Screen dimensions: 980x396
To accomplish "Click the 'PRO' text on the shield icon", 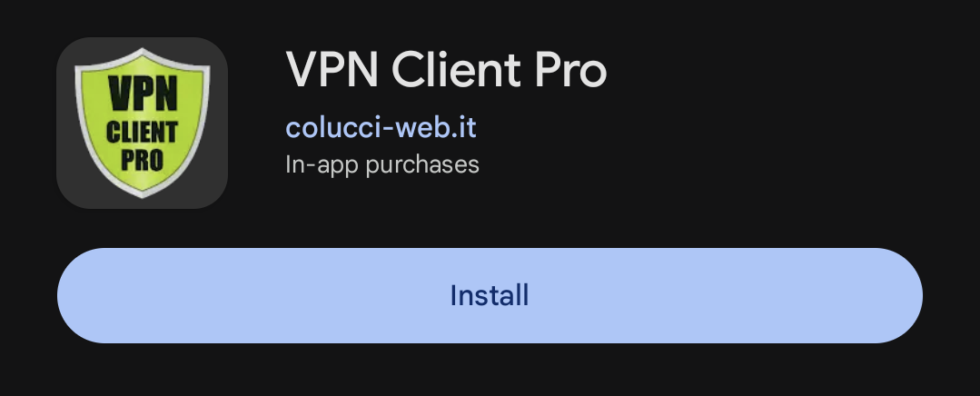I will coord(142,159).
